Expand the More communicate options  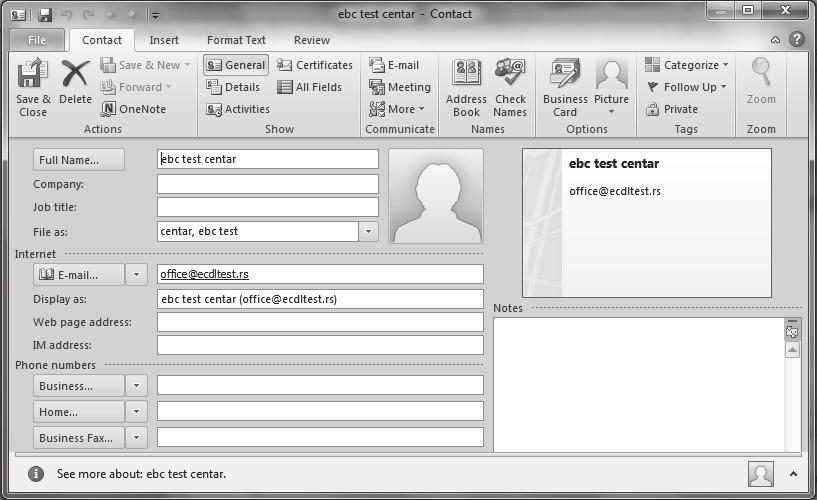[x=397, y=109]
